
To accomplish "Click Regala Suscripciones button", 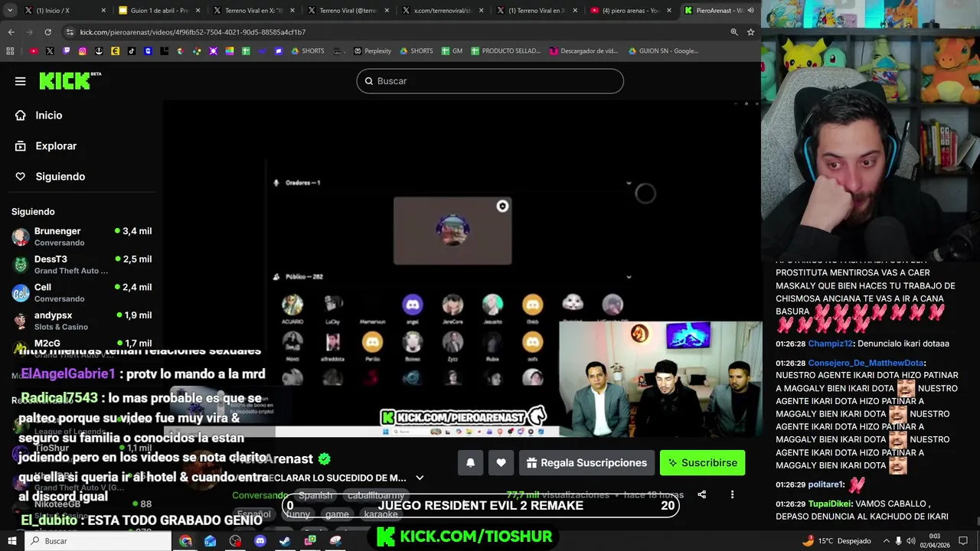I will (x=586, y=462).
